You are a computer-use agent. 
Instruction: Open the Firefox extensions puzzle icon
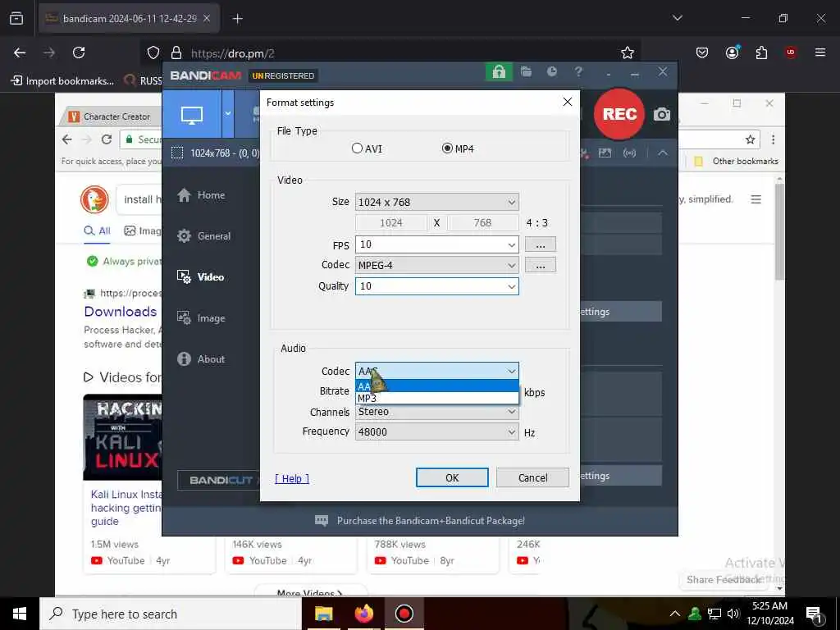761,52
